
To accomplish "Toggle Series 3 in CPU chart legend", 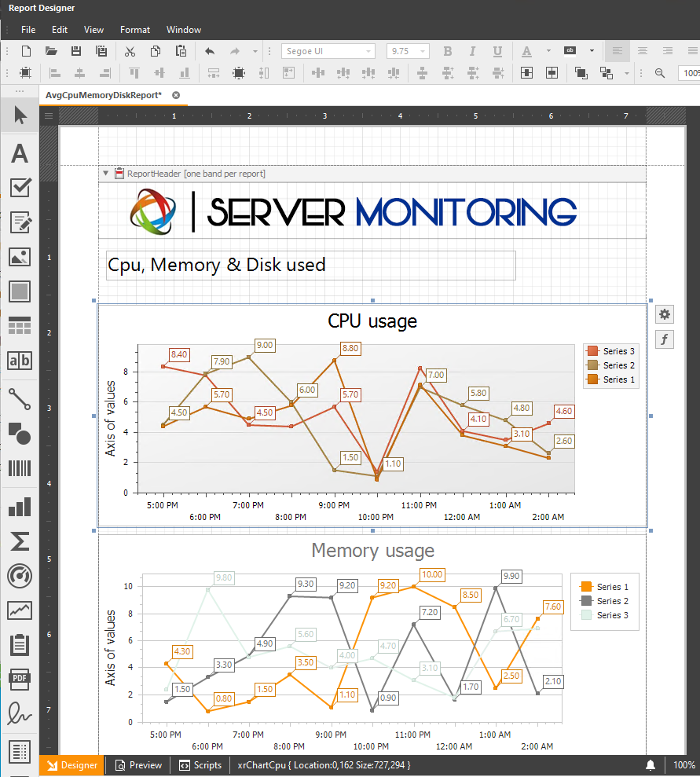I will [x=610, y=351].
